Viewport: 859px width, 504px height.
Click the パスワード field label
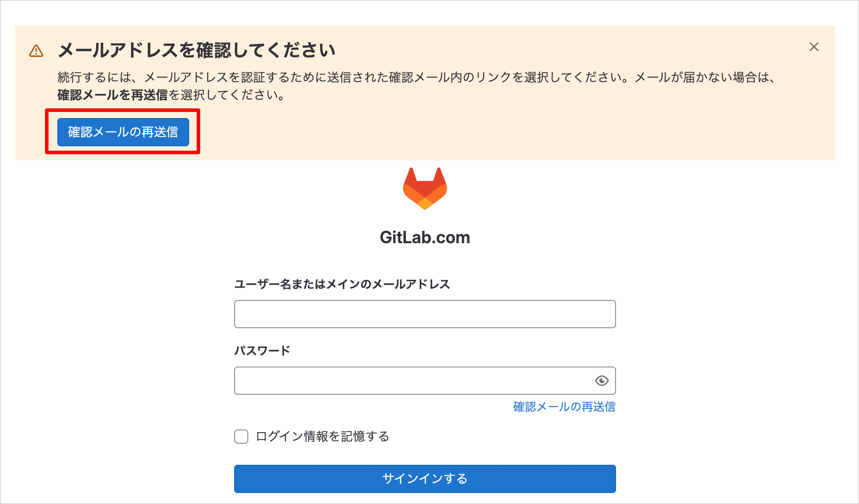(262, 351)
